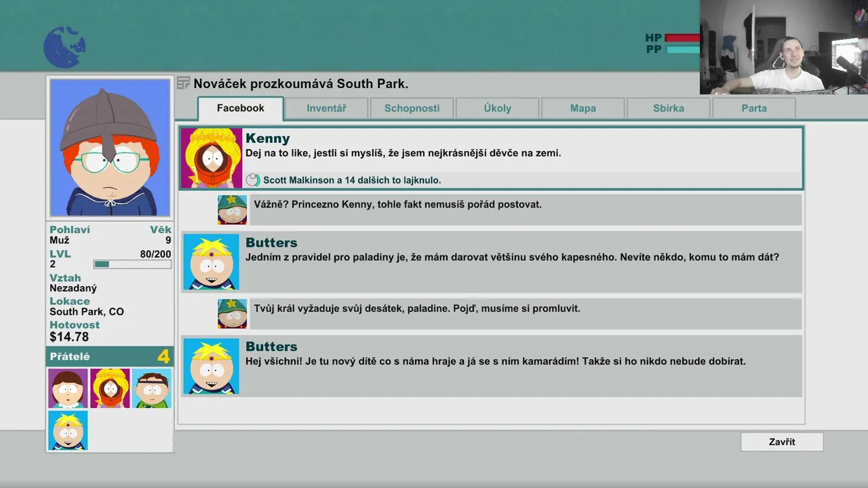Select the headband boy friend thumbnail
868x488 pixels.
tap(151, 388)
